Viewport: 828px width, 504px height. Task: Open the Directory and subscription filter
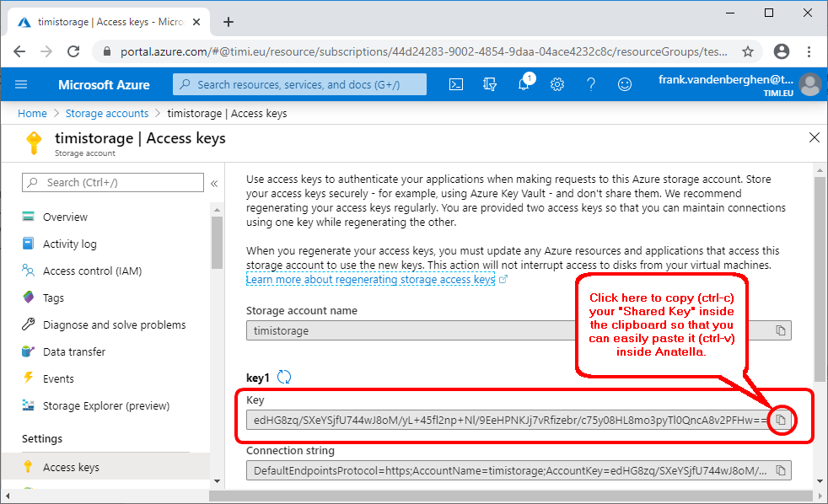(x=490, y=84)
